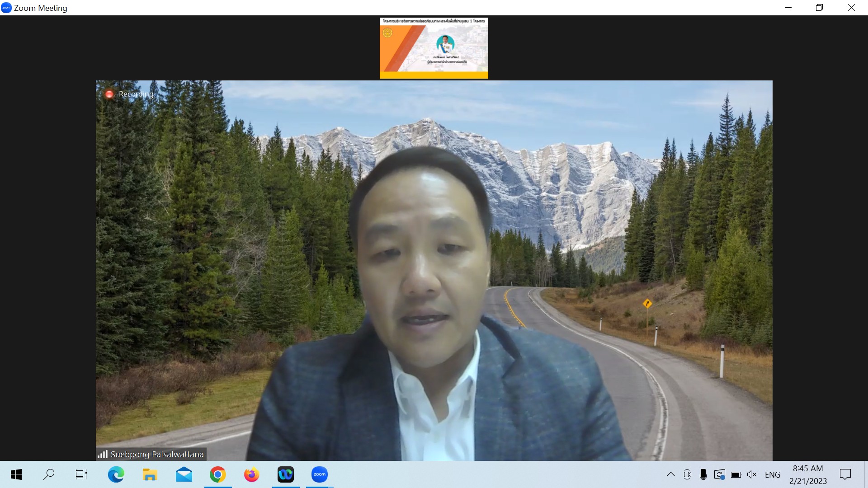This screenshot has width=868, height=488.
Task: Launch Microsoft Edge from the taskbar
Action: coord(116,474)
